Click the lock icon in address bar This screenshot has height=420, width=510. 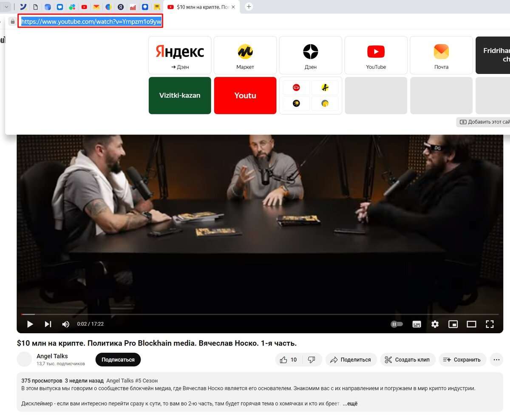[12, 21]
